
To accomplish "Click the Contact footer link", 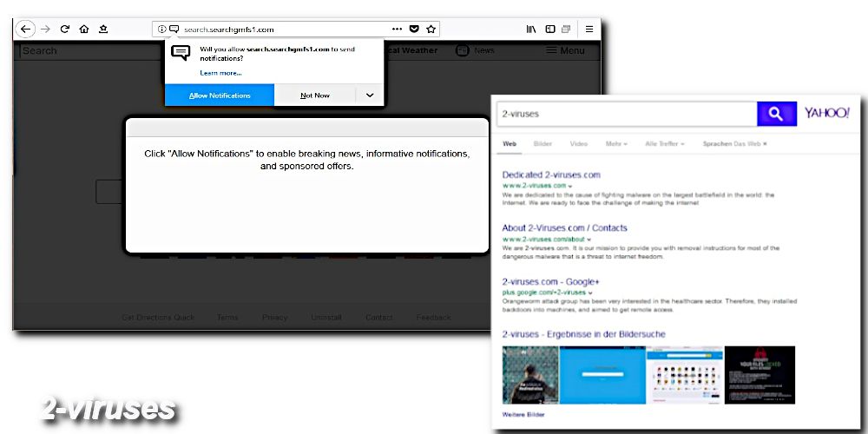I will (x=379, y=317).
